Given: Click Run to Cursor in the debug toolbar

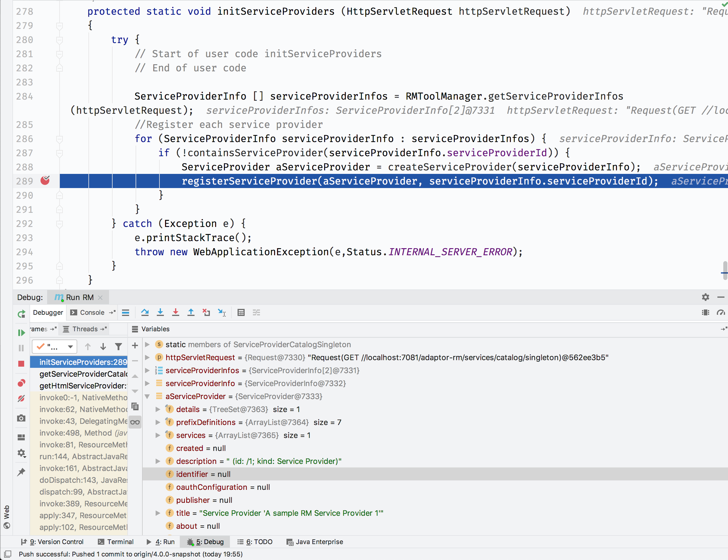Looking at the screenshot, I should click(x=222, y=312).
